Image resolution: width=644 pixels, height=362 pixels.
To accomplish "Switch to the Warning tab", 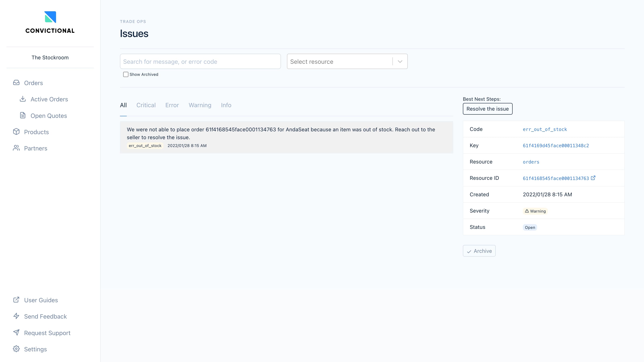I will pyautogui.click(x=200, y=105).
